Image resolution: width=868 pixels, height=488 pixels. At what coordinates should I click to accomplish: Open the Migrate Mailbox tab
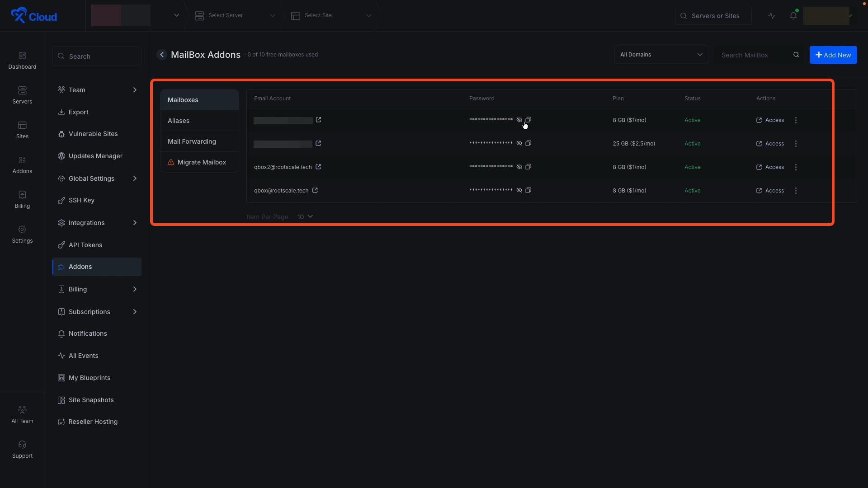pos(199,162)
